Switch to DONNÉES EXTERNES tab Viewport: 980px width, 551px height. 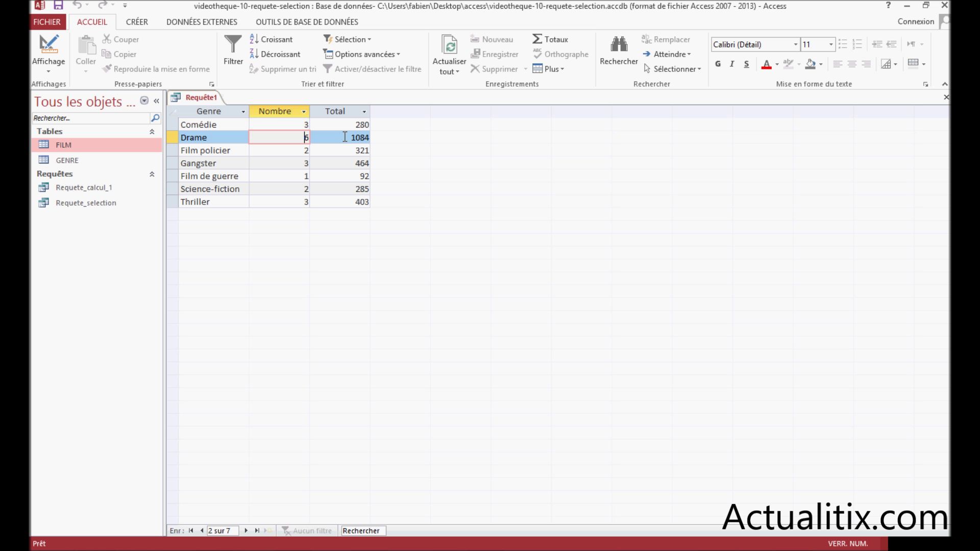tap(202, 22)
